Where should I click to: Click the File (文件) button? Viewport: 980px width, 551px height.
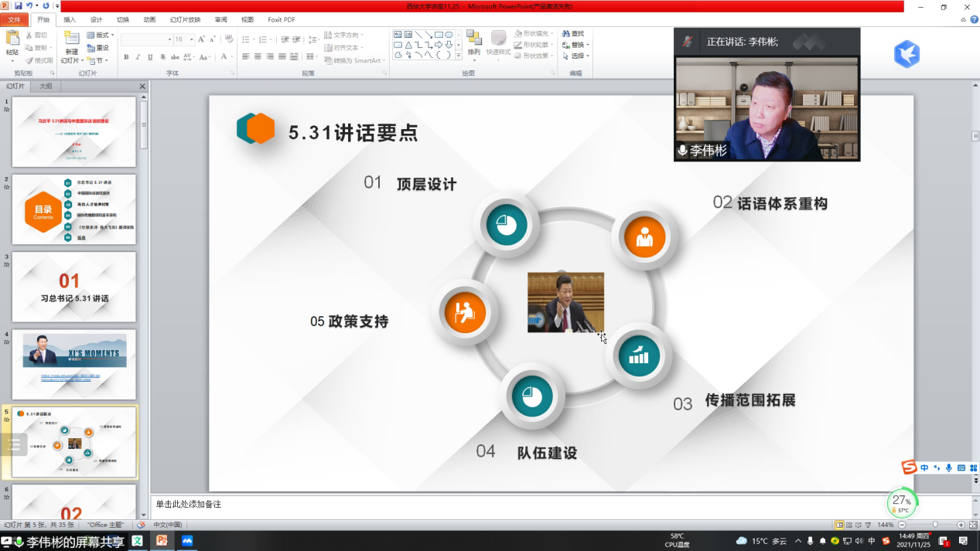coord(14,19)
